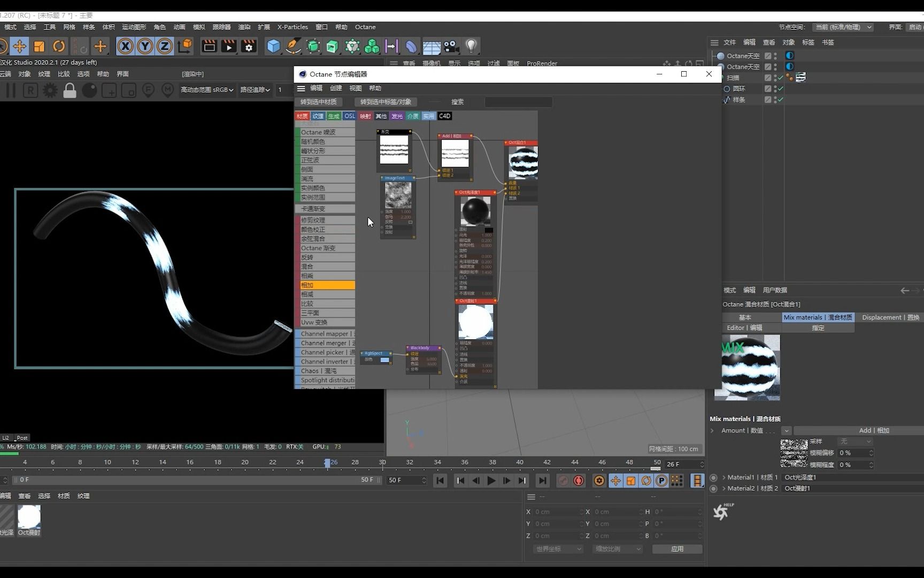This screenshot has width=924, height=578.
Task: Switch to 基本 tab in attributes
Action: coord(744,317)
